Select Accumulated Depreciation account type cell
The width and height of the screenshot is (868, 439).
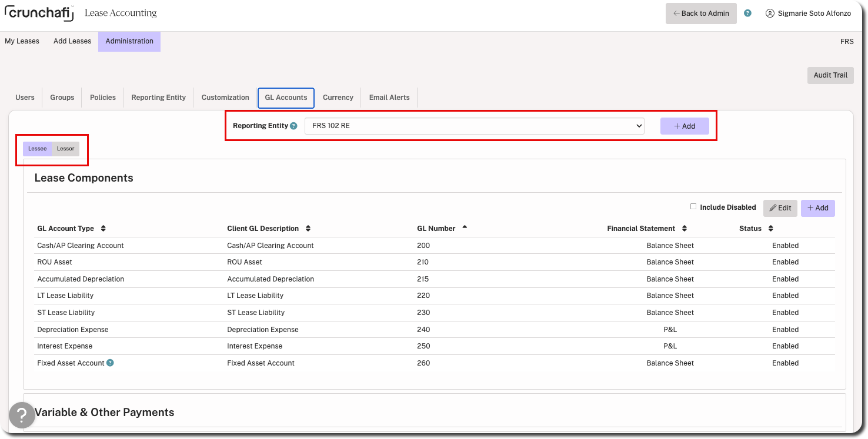[81, 279]
